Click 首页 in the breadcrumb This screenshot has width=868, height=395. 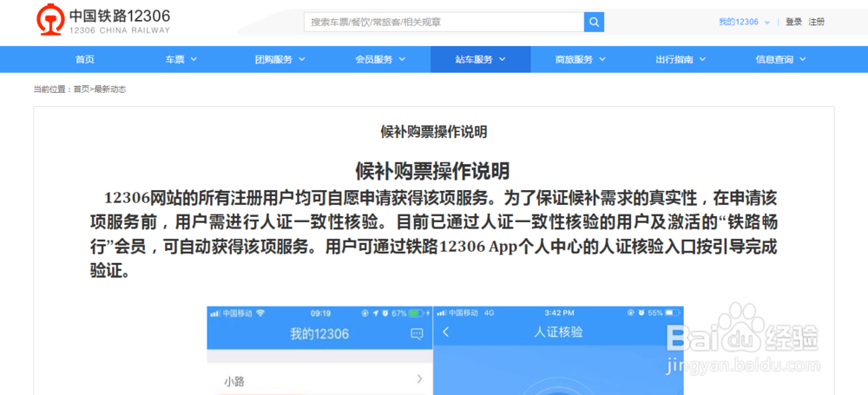point(82,89)
